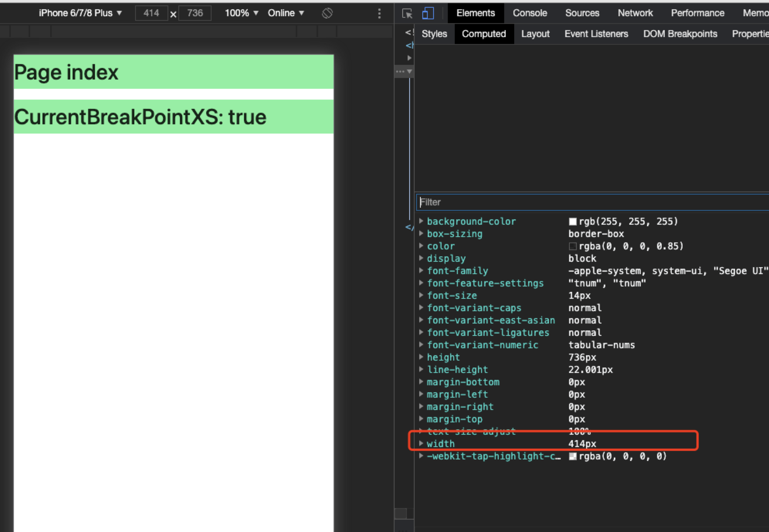The height and width of the screenshot is (532, 769).
Task: Click the device width field showing 414
Action: click(x=152, y=13)
